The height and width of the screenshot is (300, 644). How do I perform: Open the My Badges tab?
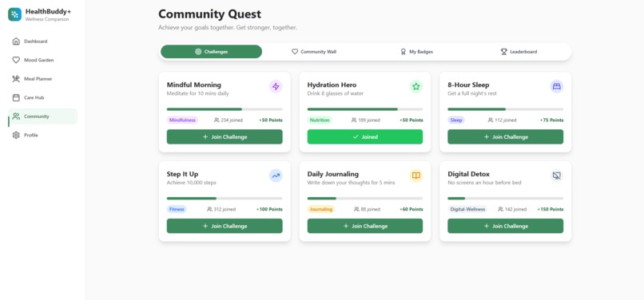[x=416, y=52]
